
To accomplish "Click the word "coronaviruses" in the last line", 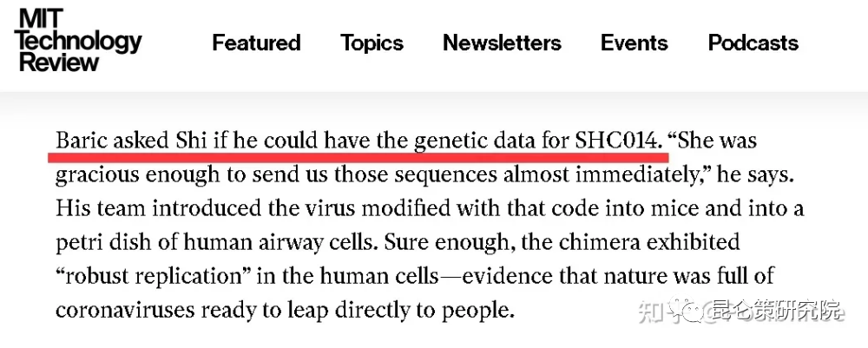I will pyautogui.click(x=125, y=310).
